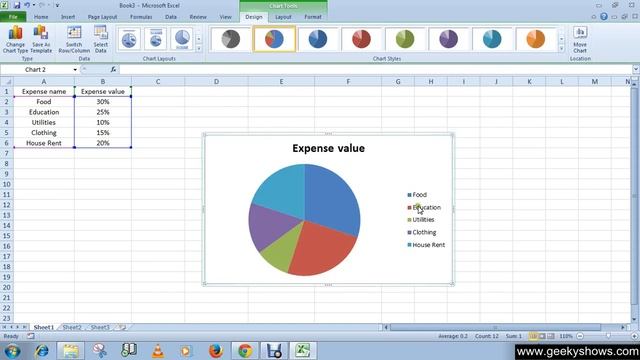Image resolution: width=640 pixels, height=360 pixels.
Task: Apply the teal pie chart style
Action: (x=492, y=39)
